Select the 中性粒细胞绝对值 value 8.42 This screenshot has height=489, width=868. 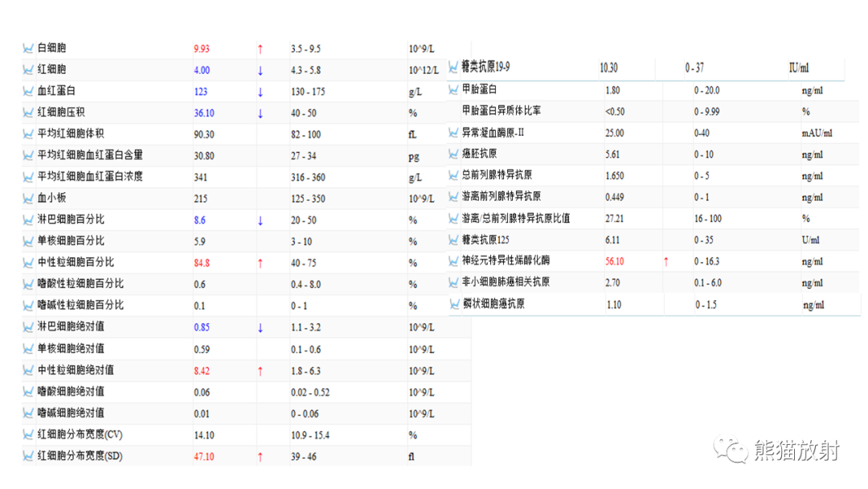pyautogui.click(x=202, y=371)
